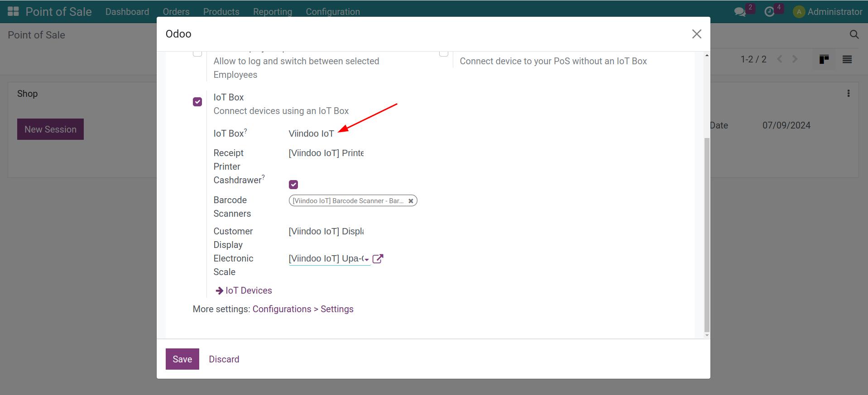Switch to kanban view icon
This screenshot has height=395, width=868.
pyautogui.click(x=824, y=59)
